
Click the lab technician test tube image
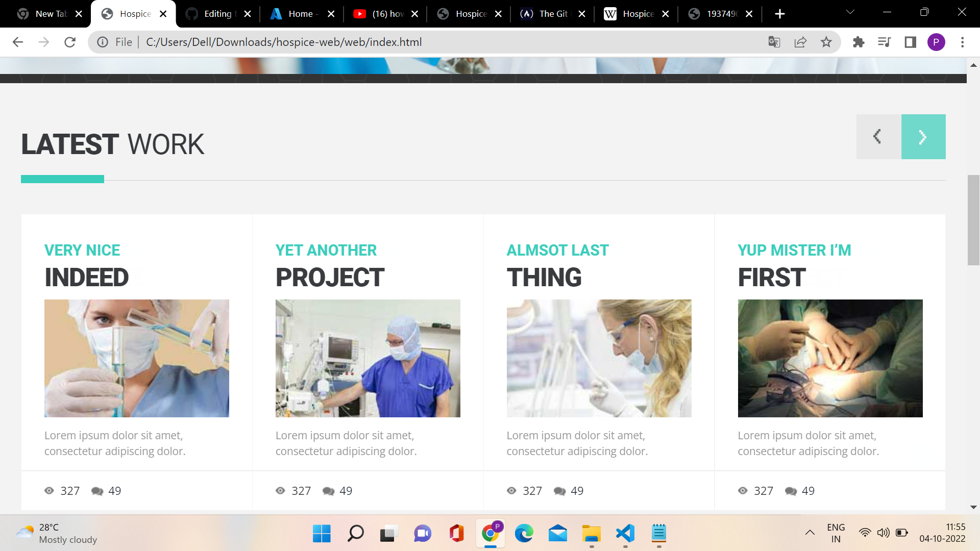point(137,358)
